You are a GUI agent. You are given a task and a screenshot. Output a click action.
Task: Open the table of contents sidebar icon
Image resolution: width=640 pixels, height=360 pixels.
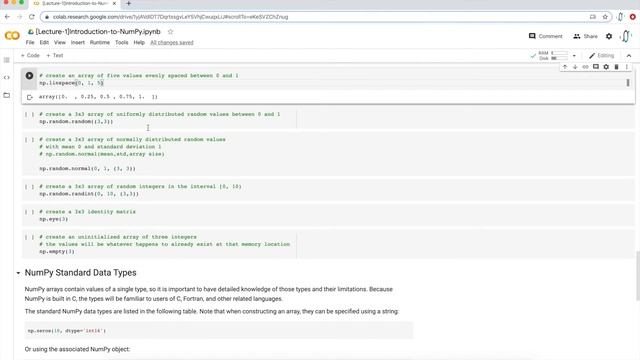coord(7,60)
